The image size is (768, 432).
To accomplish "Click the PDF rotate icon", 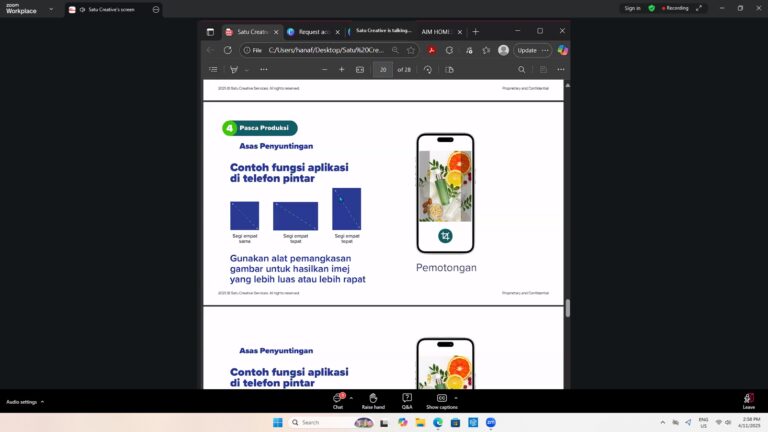I will point(427,69).
